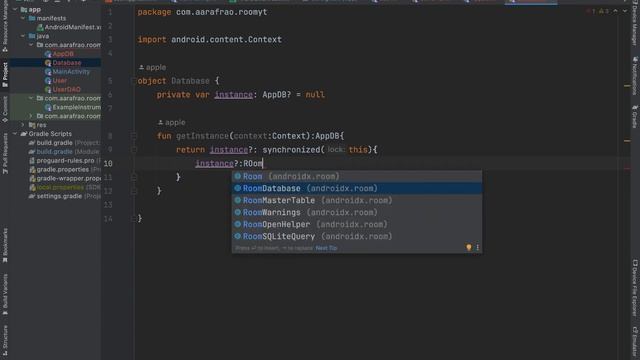Screen dimensions: 640x360
Task: Click the apple author hint above object Database
Action: [x=152, y=67]
